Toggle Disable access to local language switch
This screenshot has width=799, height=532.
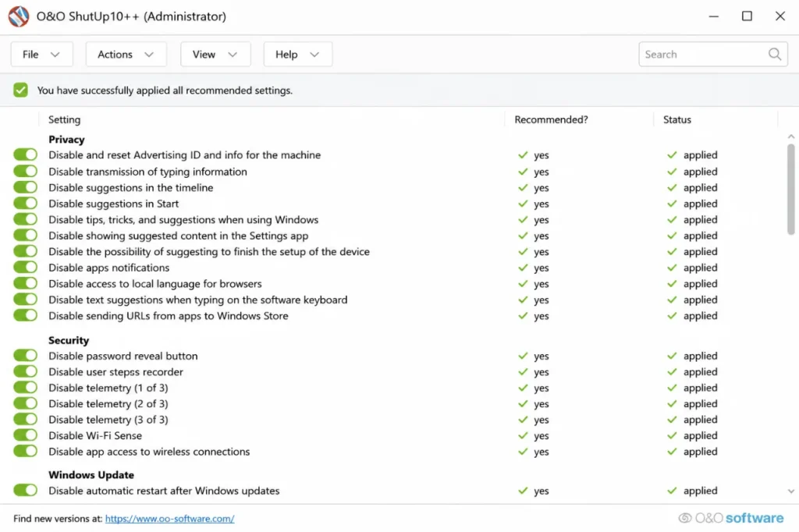pyautogui.click(x=26, y=283)
